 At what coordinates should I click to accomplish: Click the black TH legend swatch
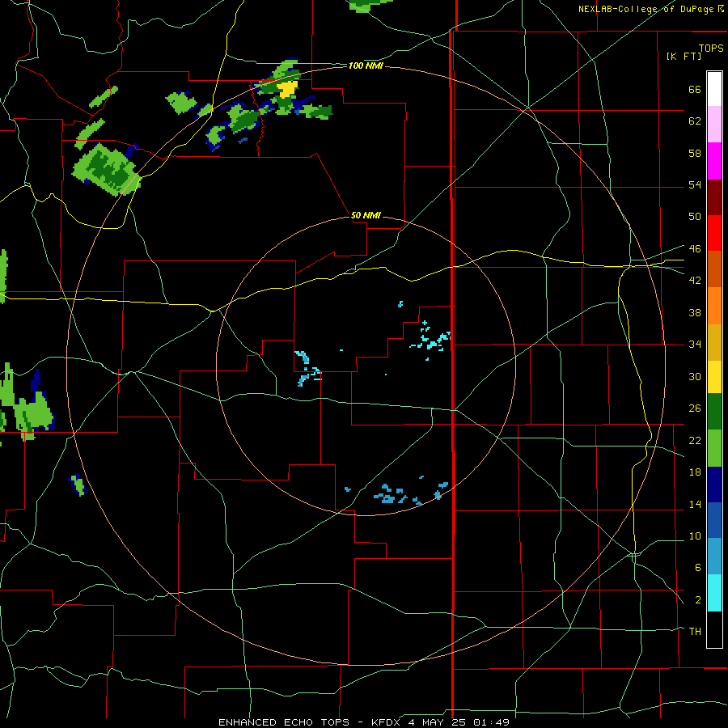[x=714, y=629]
